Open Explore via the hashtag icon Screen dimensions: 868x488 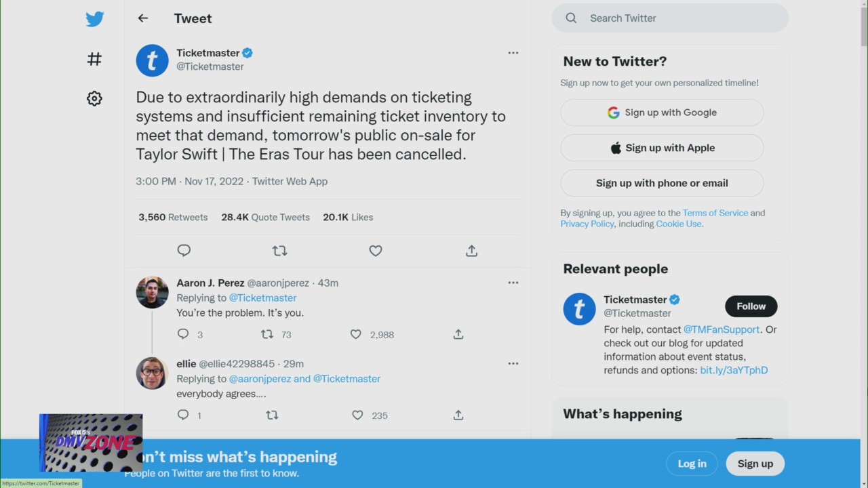(94, 59)
